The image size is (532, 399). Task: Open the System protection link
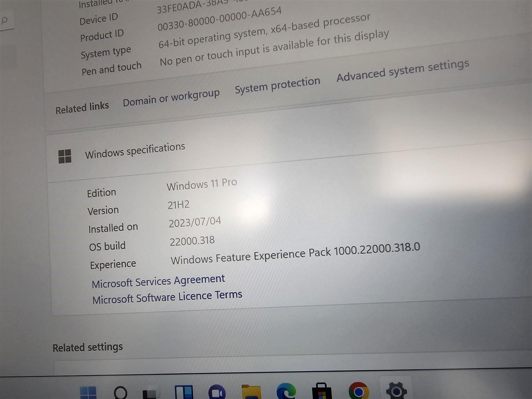(277, 85)
